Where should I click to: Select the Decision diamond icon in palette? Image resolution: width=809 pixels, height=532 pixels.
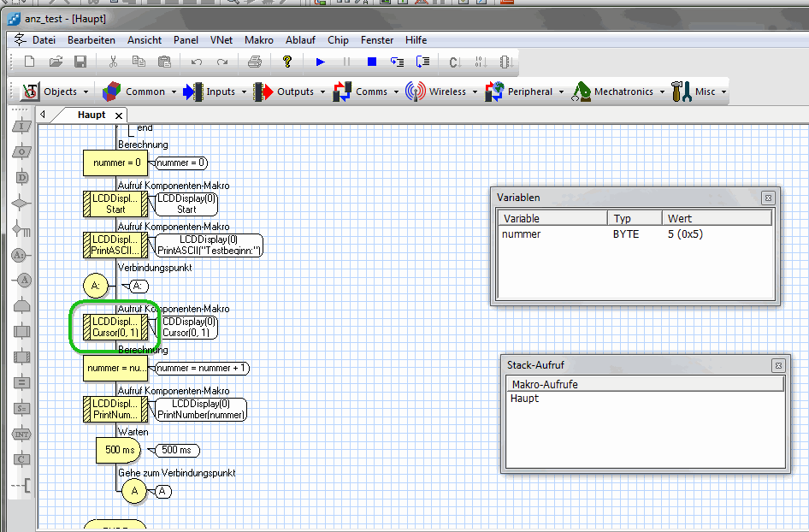coord(21,204)
